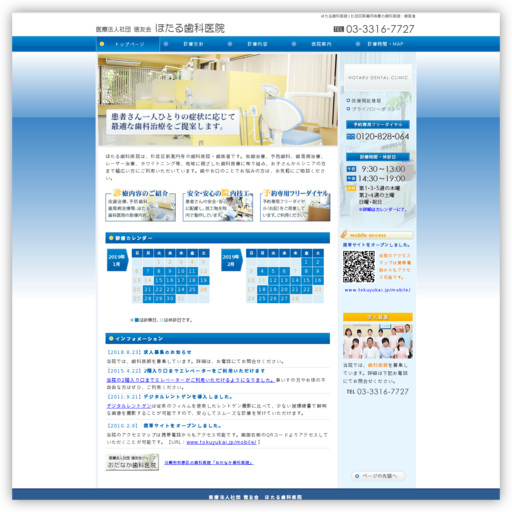Viewport: 512px width, 512px height.
Task: Open the 安全・安心の院内技工 banner
Action: coord(218,205)
